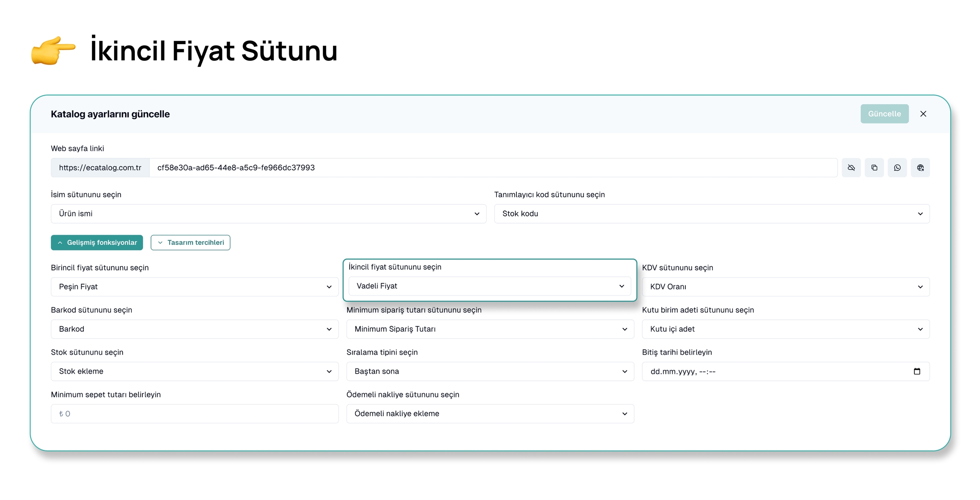
Task: Open İkincil fiyat dropdown showing Vadeli Fiyat
Action: click(489, 286)
